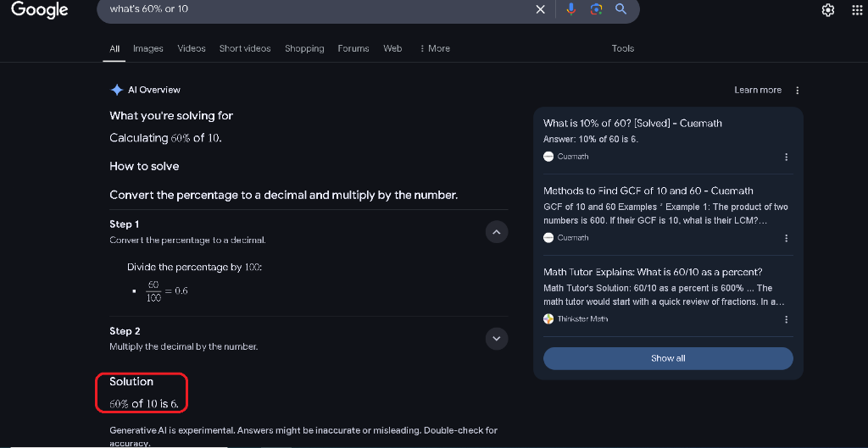Open the Google apps grid
The image size is (868, 448).
pyautogui.click(x=856, y=10)
